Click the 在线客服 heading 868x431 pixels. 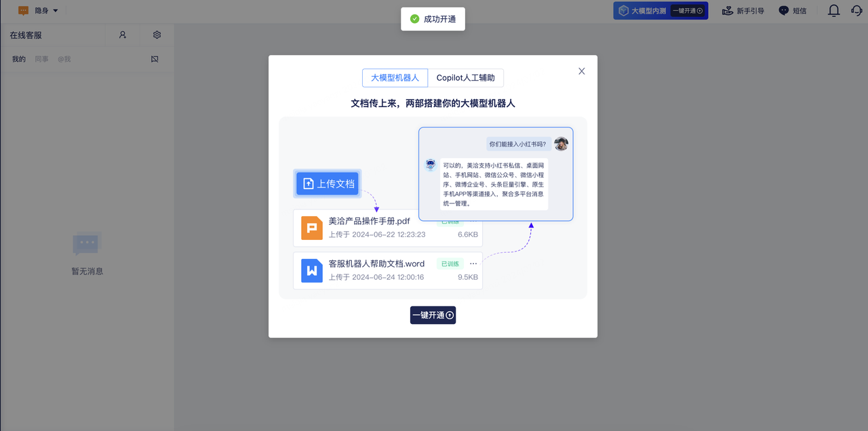click(26, 35)
